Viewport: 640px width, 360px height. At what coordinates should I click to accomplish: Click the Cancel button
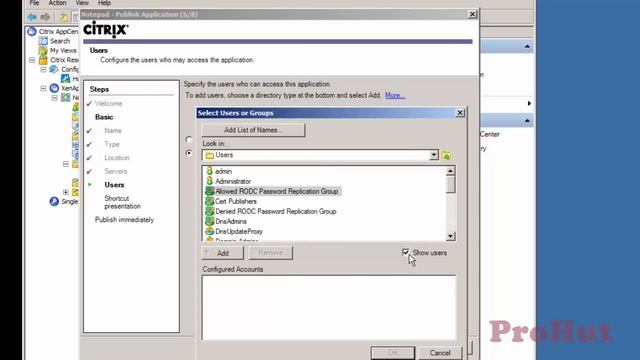(x=440, y=353)
